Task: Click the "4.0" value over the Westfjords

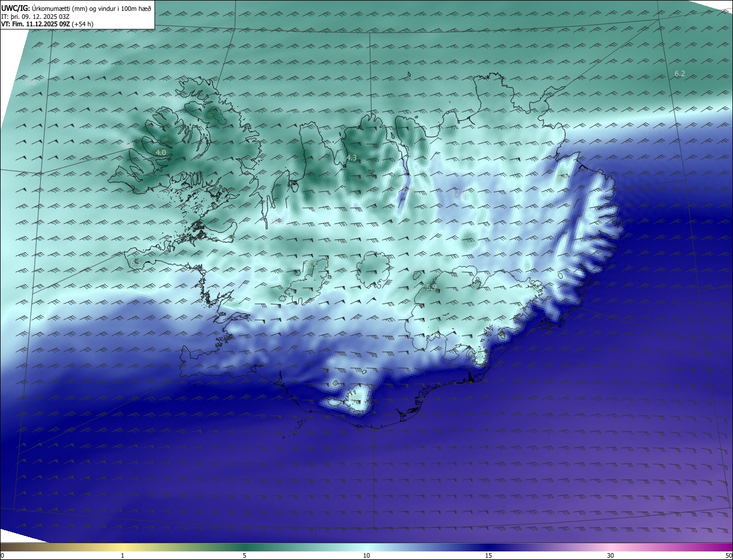Action: click(x=161, y=152)
